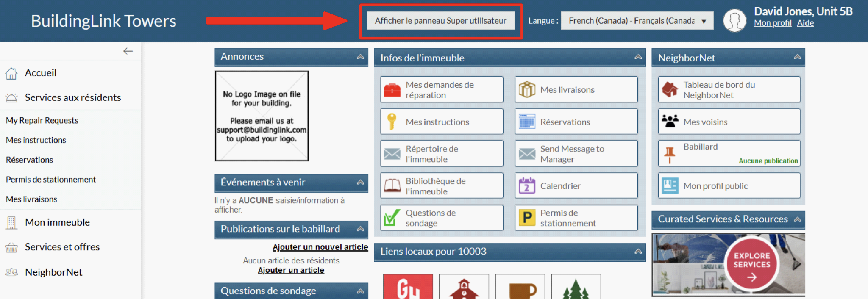This screenshot has height=299, width=868.
Task: Click the David Jones, Unit 5B name
Action: pyautogui.click(x=803, y=11)
